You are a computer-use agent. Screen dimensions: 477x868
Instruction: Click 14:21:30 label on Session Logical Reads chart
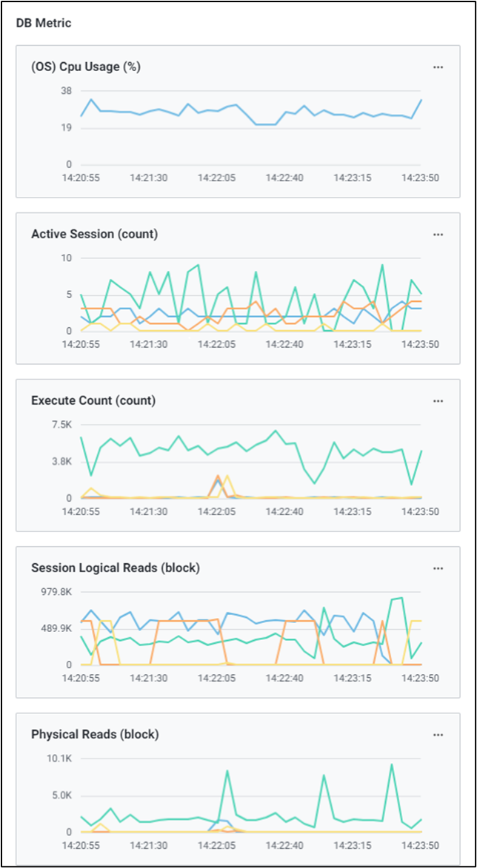click(x=150, y=679)
